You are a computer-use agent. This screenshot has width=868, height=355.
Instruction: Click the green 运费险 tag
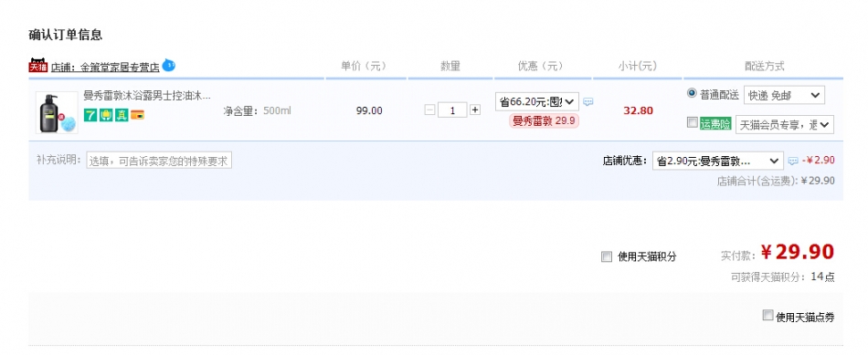pos(715,124)
